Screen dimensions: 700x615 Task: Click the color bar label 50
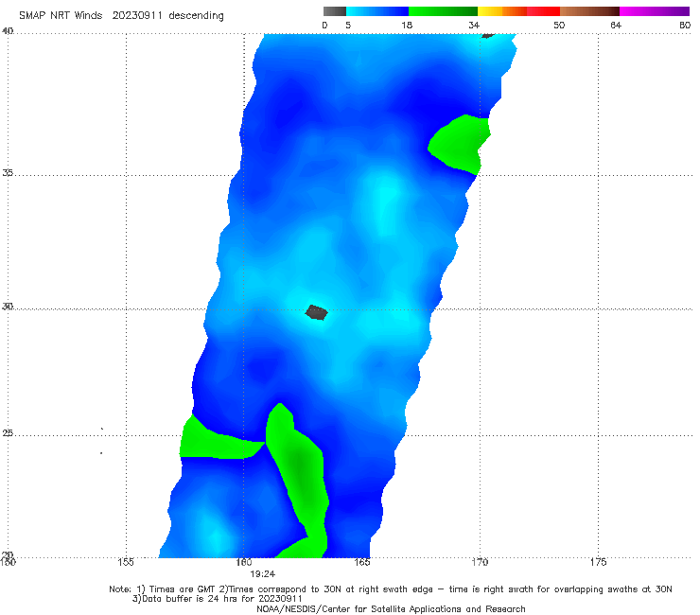(559, 26)
